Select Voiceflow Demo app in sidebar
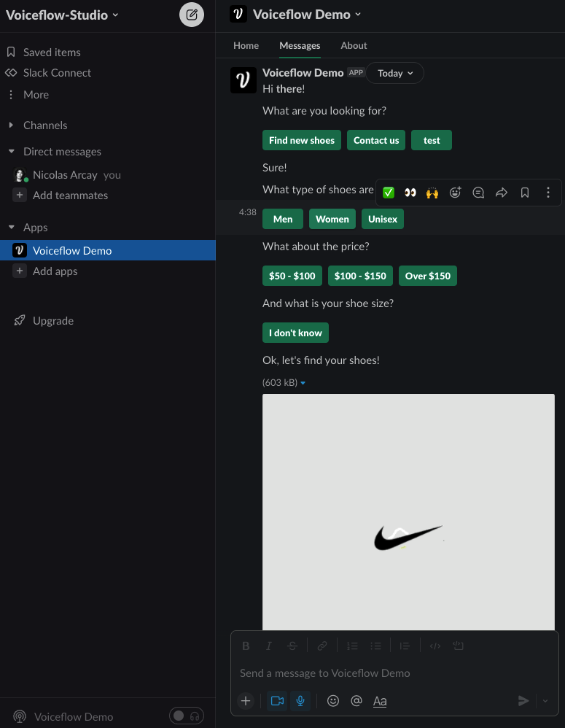This screenshot has height=728, width=565. click(x=108, y=250)
